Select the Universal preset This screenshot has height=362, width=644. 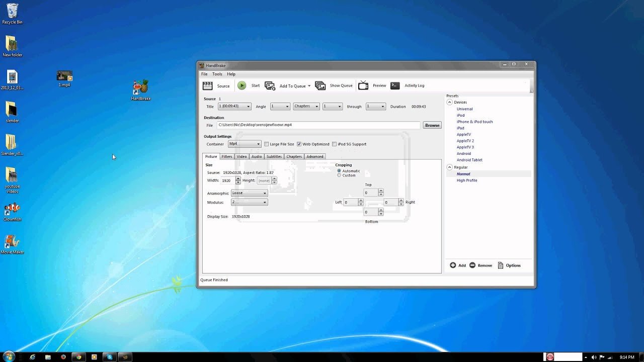coord(464,109)
